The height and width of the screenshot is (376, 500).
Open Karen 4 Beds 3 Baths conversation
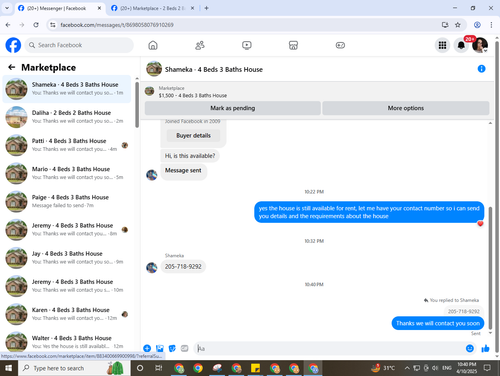point(67,314)
